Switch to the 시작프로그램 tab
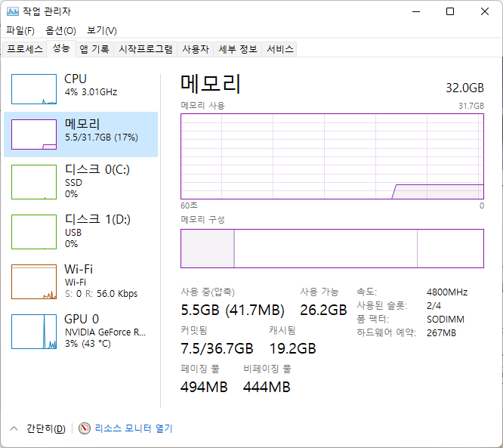The height and width of the screenshot is (448, 503). 146,49
